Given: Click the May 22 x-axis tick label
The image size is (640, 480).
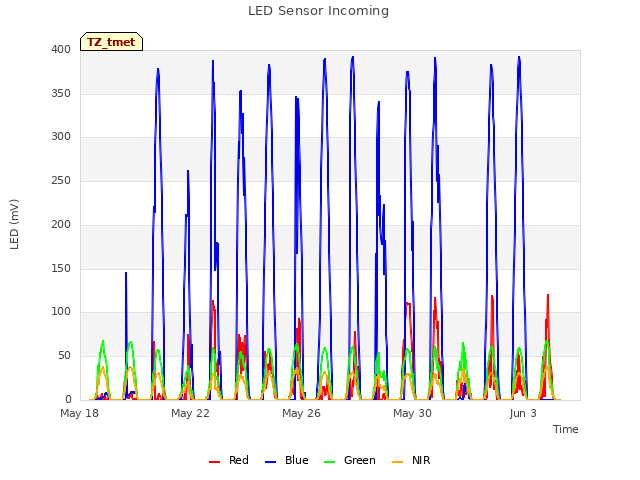Looking at the screenshot, I should click(x=190, y=413).
